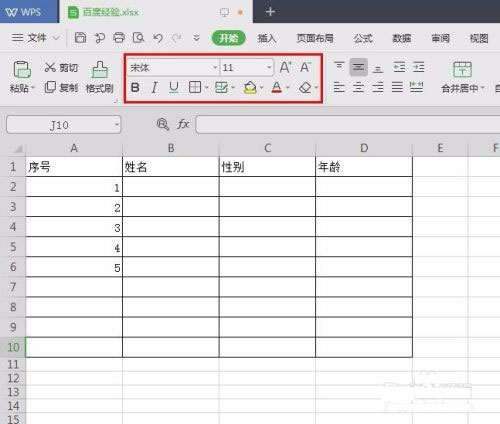The width and height of the screenshot is (500, 424).
Task: Click the red font color A icon
Action: click(x=277, y=88)
